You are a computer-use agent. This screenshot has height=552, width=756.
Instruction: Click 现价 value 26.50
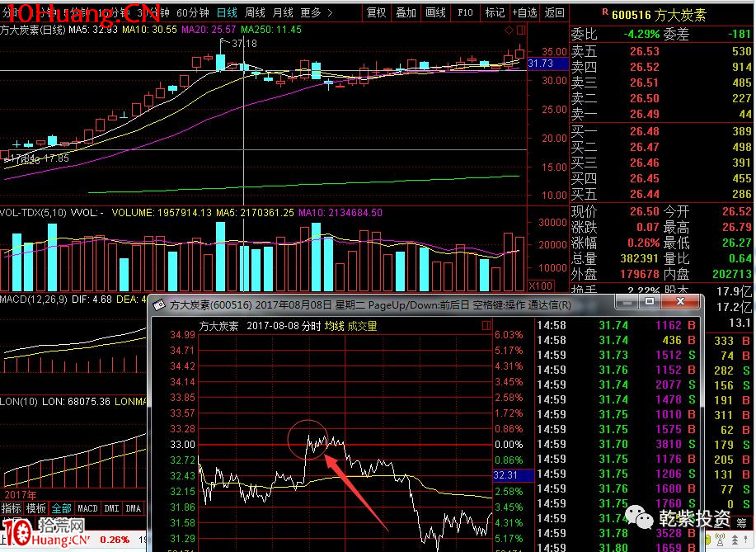(644, 211)
